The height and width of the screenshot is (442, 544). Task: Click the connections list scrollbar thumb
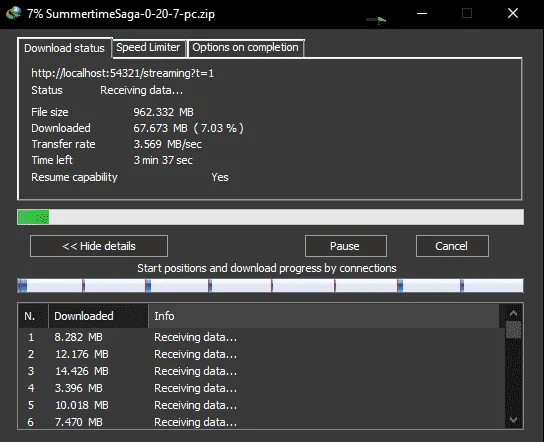[x=513, y=330]
